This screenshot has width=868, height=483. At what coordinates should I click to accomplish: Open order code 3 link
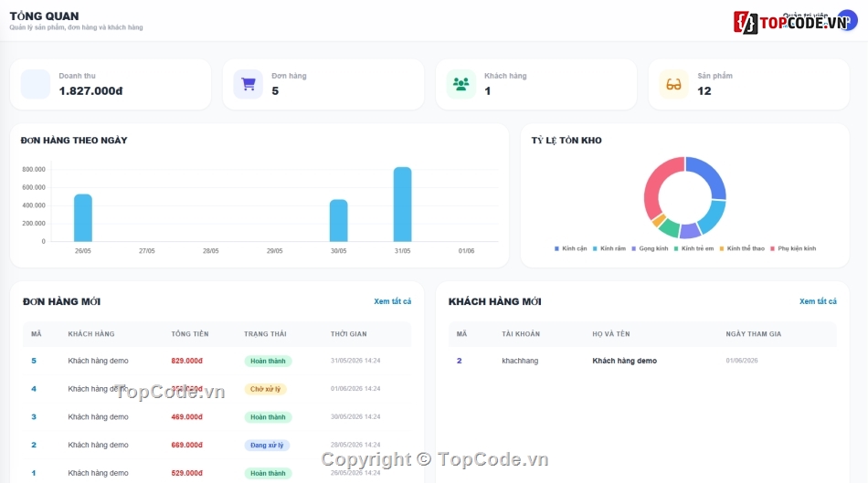click(x=34, y=416)
